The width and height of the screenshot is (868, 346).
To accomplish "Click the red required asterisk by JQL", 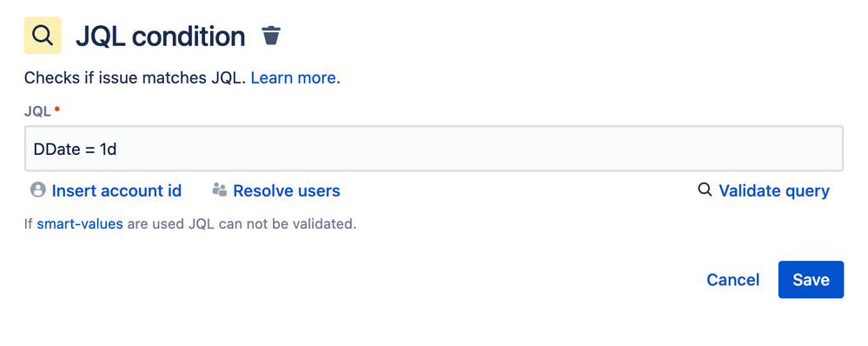I will pos(56,110).
